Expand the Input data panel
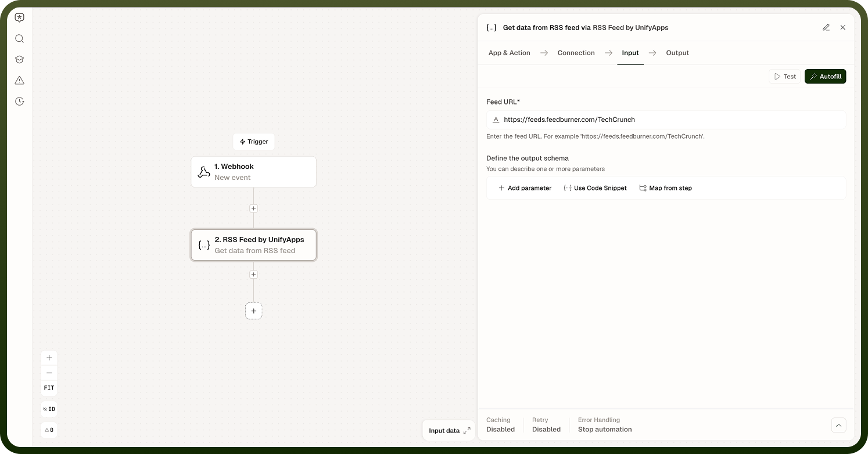 449,431
